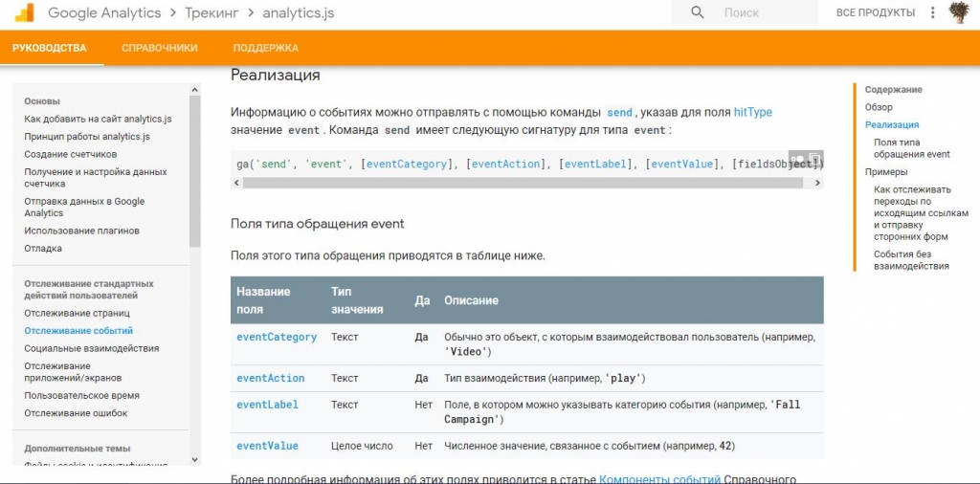980x484 pixels.
Task: Open Как добавить на сайт analytics.js
Action: coord(99,119)
